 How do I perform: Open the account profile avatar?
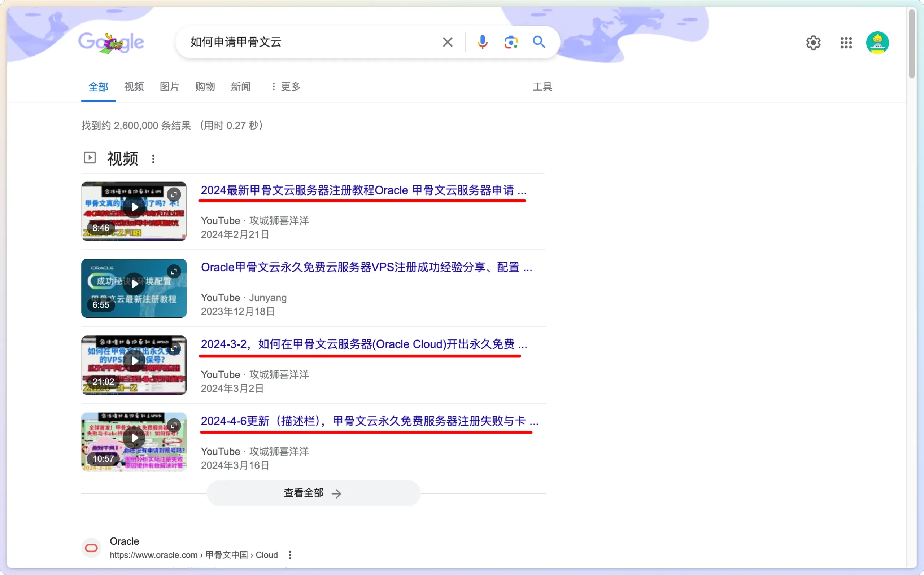[x=877, y=43]
